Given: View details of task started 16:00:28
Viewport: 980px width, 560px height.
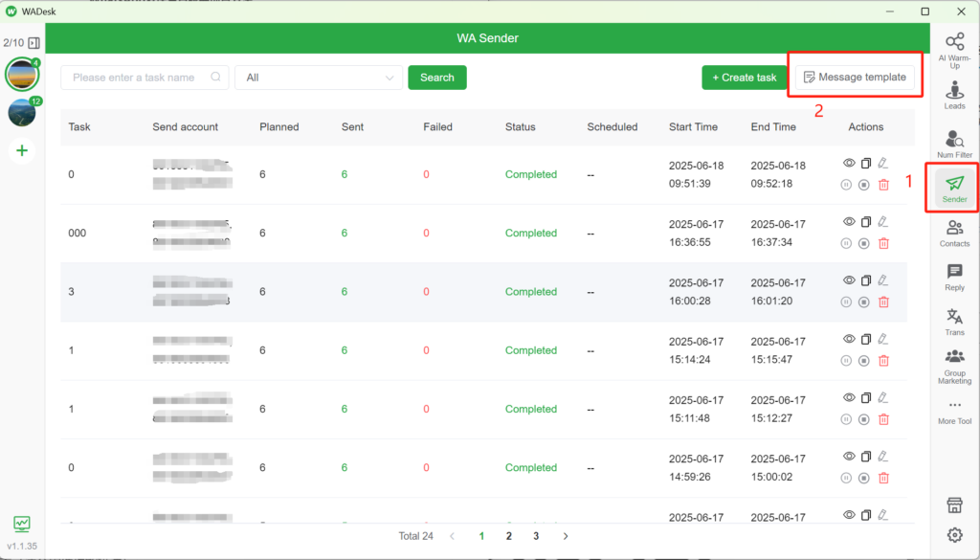Looking at the screenshot, I should coord(849,280).
